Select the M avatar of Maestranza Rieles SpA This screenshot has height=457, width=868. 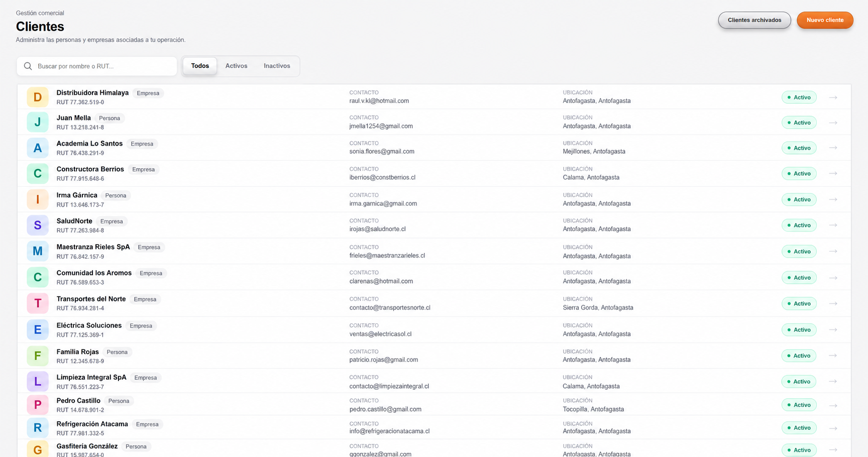(38, 251)
